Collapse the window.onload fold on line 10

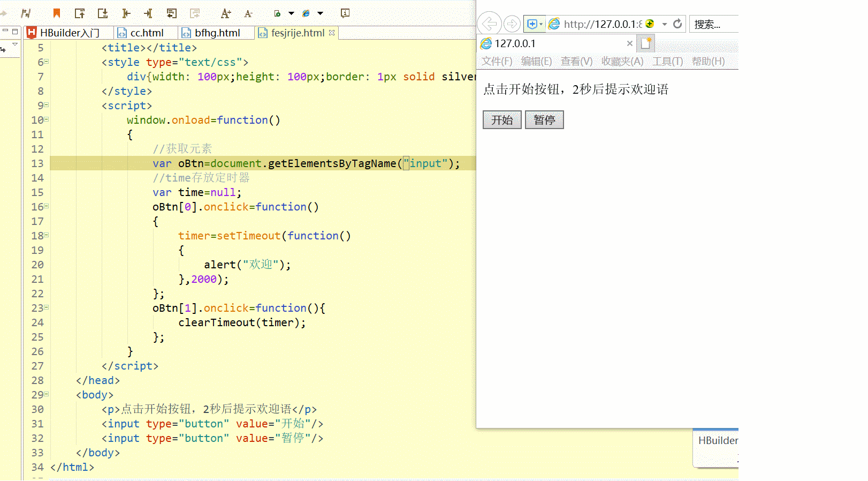coord(47,119)
